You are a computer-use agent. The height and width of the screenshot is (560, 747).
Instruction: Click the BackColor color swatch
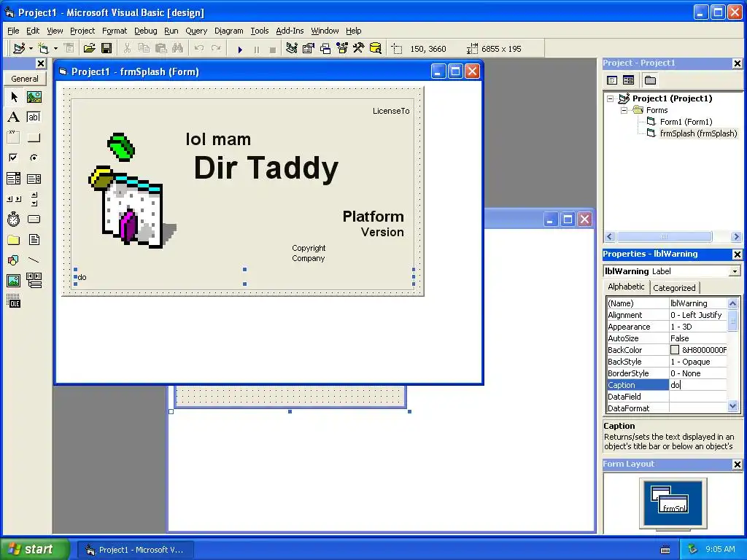click(675, 350)
